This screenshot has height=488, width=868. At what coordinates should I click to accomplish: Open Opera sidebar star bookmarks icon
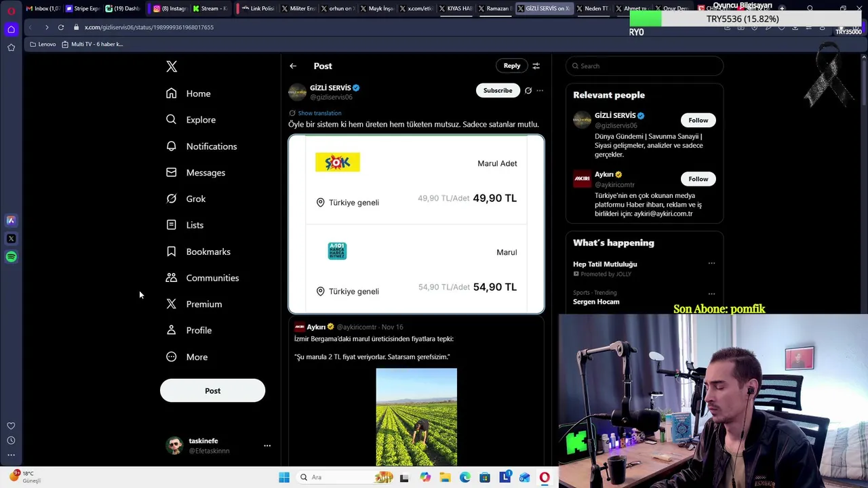(x=11, y=47)
